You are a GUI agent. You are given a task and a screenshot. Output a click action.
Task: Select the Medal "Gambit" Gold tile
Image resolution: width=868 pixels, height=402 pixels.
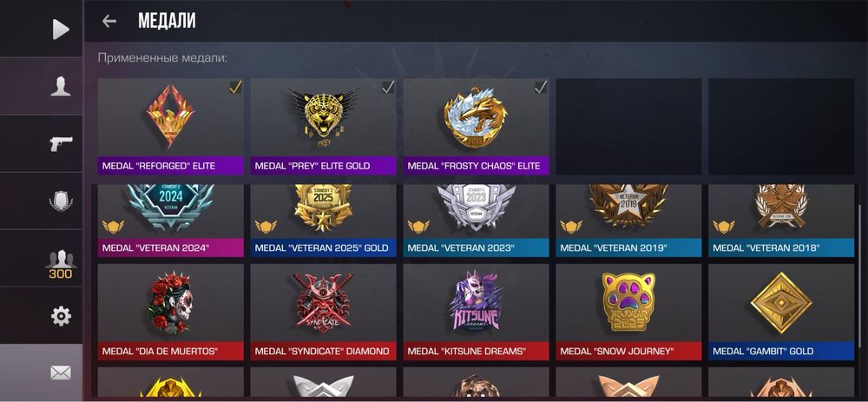click(x=781, y=313)
